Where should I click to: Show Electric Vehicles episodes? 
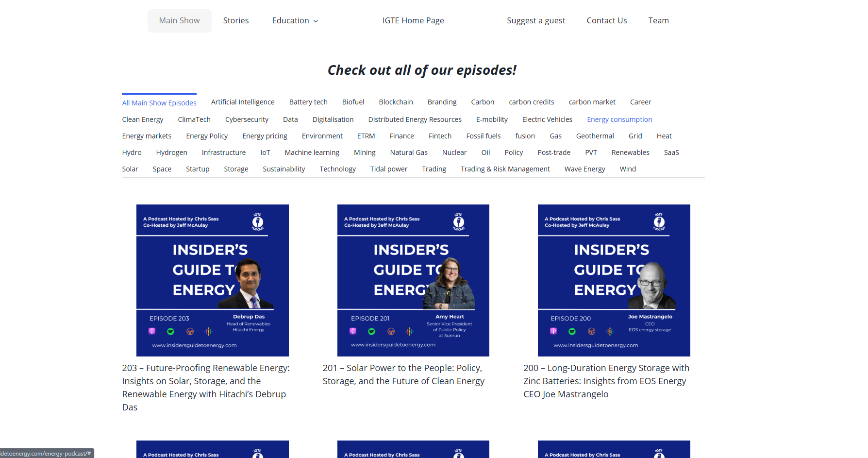(x=547, y=119)
